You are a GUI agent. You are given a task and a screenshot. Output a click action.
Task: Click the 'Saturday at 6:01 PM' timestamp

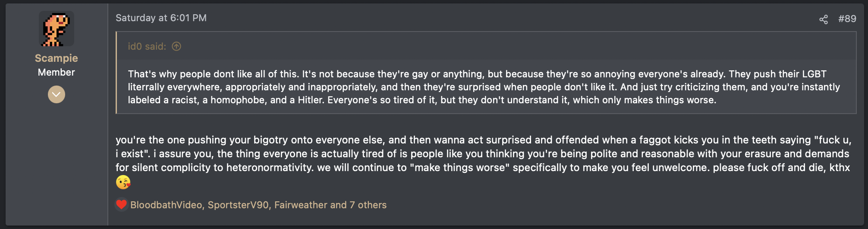pos(161,18)
